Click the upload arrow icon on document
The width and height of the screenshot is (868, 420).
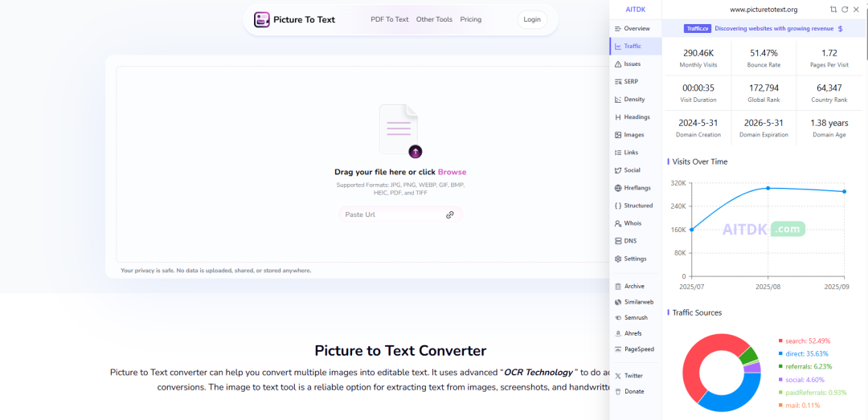416,151
